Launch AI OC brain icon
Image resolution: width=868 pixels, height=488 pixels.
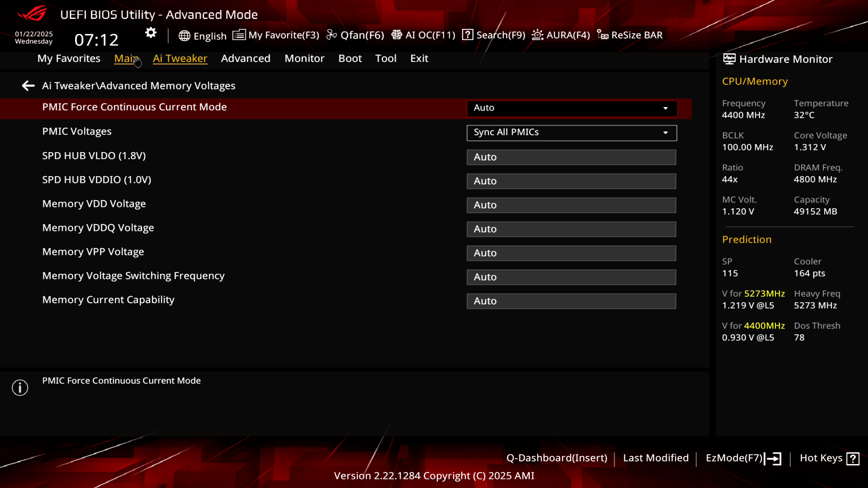(x=396, y=35)
